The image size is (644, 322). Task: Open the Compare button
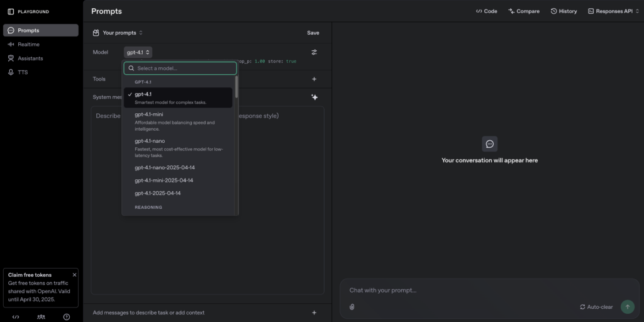pyautogui.click(x=524, y=11)
